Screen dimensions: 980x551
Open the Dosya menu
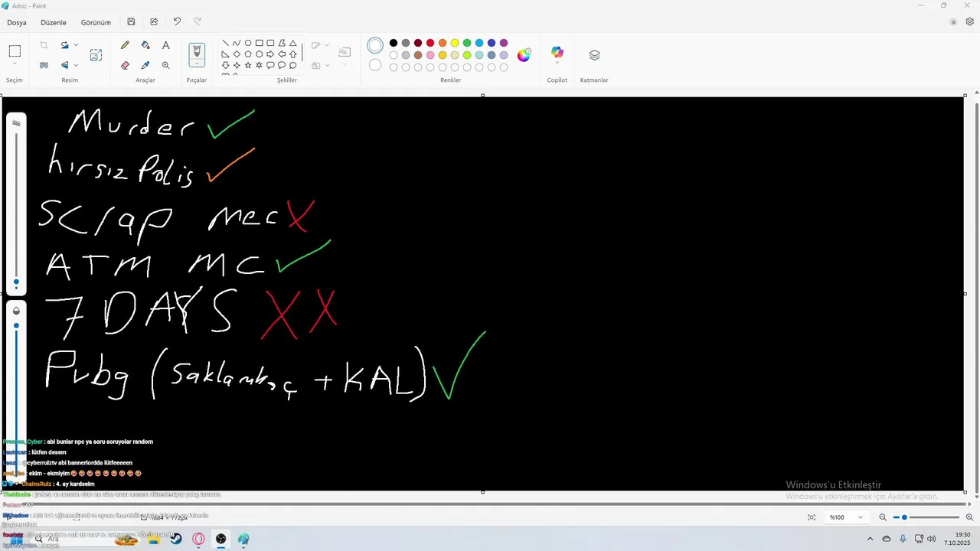point(17,22)
